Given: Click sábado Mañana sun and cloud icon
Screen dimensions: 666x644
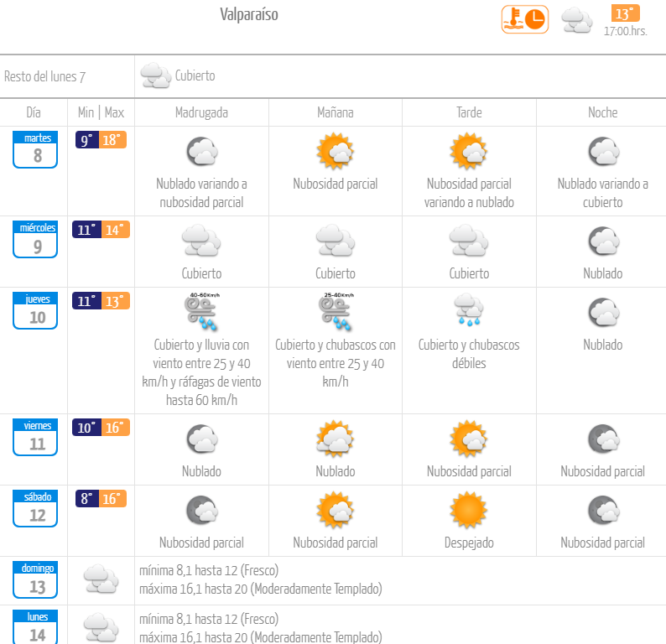Looking at the screenshot, I should 336,510.
